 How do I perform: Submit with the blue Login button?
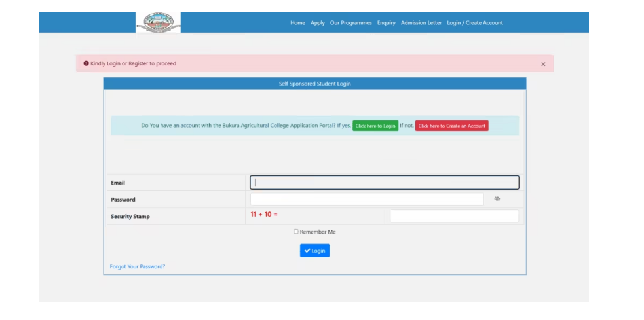tap(314, 251)
